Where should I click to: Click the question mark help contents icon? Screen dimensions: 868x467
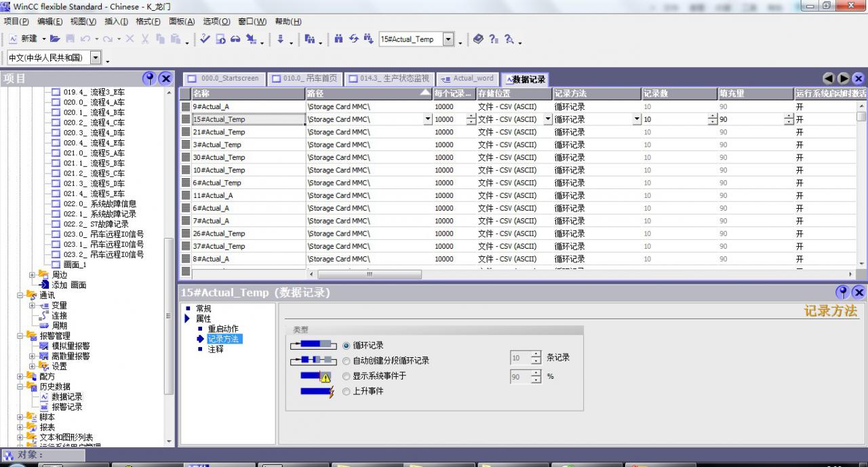(x=494, y=39)
